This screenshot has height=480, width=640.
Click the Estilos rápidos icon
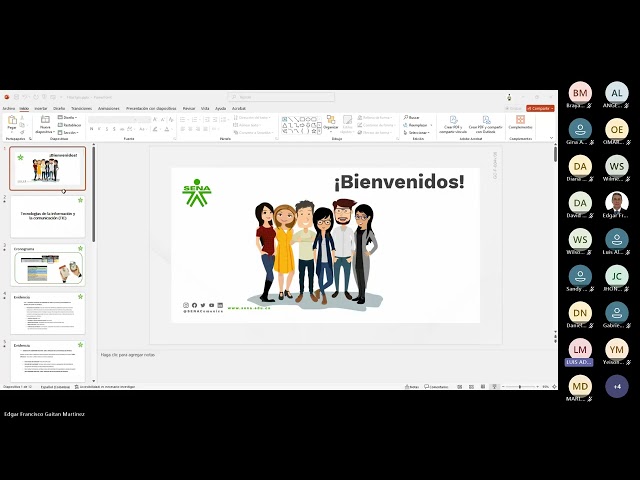coord(347,120)
